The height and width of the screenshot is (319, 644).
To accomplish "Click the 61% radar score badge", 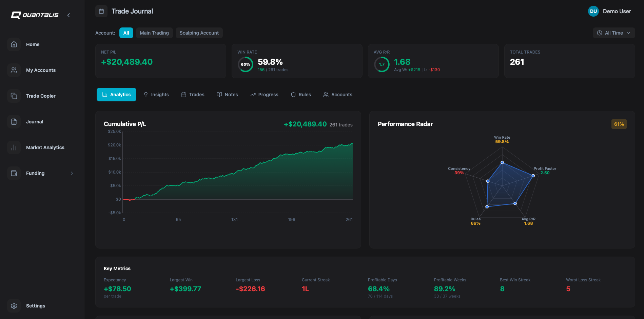I will click(619, 124).
